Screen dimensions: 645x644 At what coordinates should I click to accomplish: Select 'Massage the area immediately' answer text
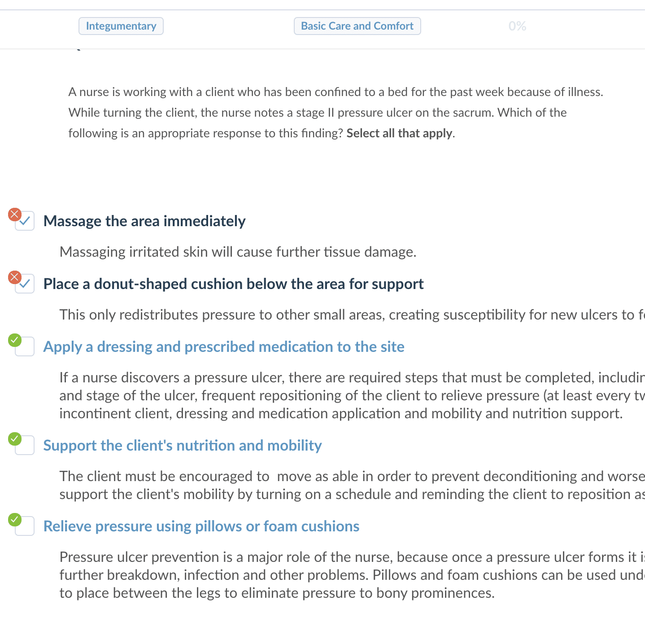click(x=144, y=221)
